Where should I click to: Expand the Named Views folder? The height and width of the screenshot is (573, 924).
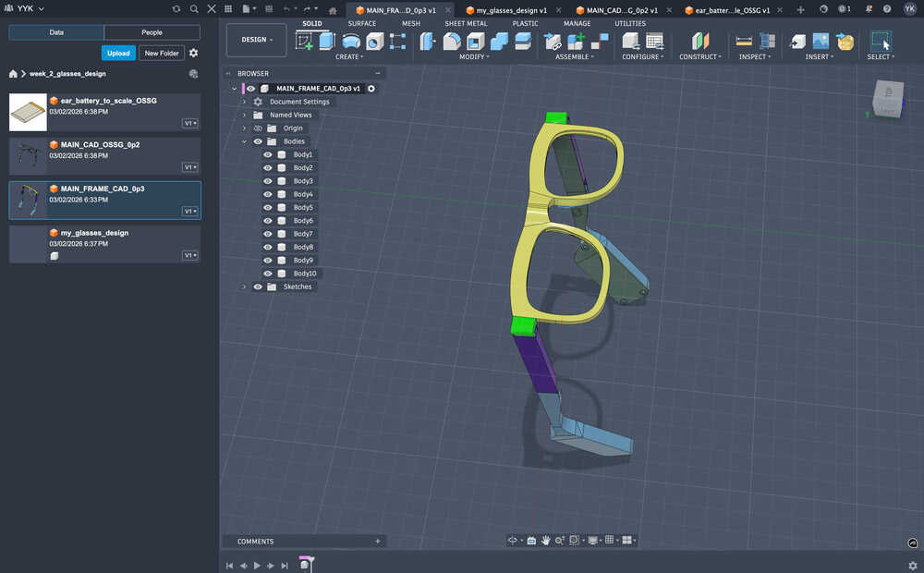[x=243, y=115]
